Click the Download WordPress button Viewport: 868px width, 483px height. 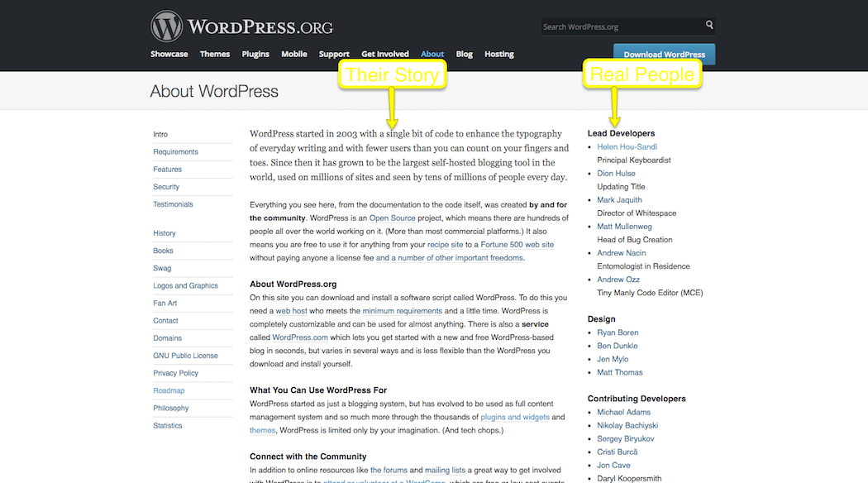coord(665,55)
